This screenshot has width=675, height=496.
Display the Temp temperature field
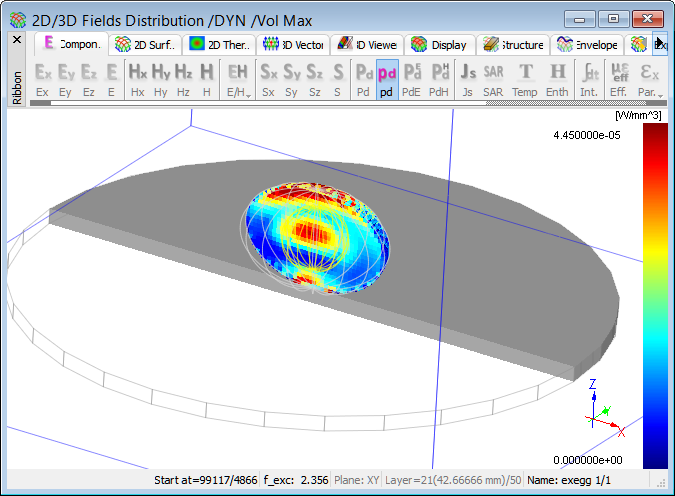click(x=525, y=78)
